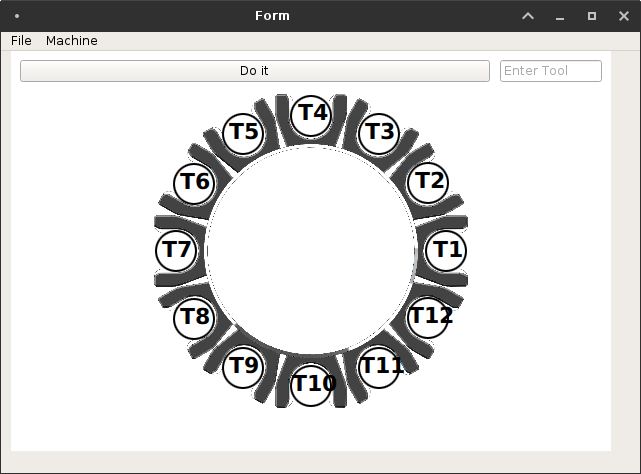Choose the T8 tool circle
The width and height of the screenshot is (641, 474).
click(194, 318)
